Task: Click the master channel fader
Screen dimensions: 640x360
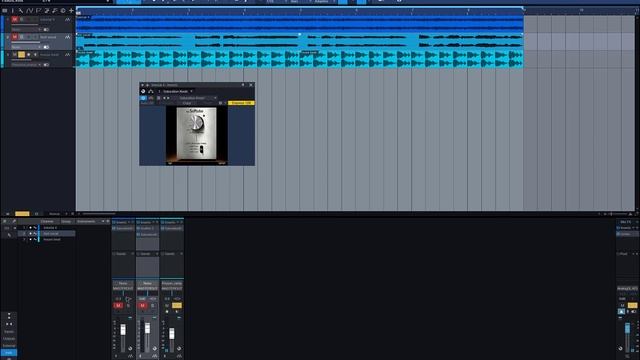Action: pyautogui.click(x=627, y=328)
